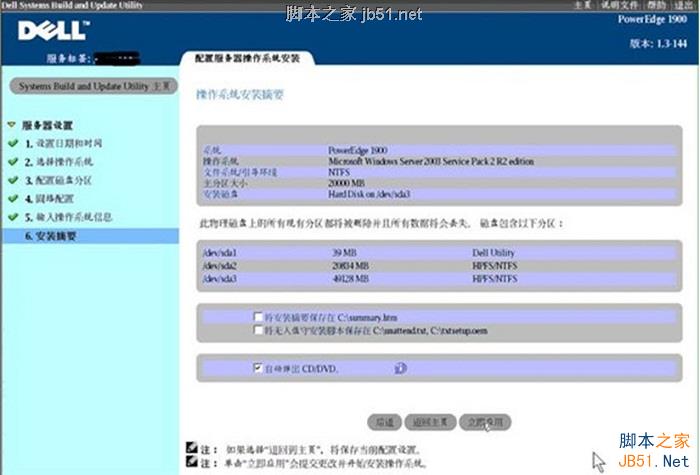
Task: Go to step 4, network configuration
Action: 50,199
